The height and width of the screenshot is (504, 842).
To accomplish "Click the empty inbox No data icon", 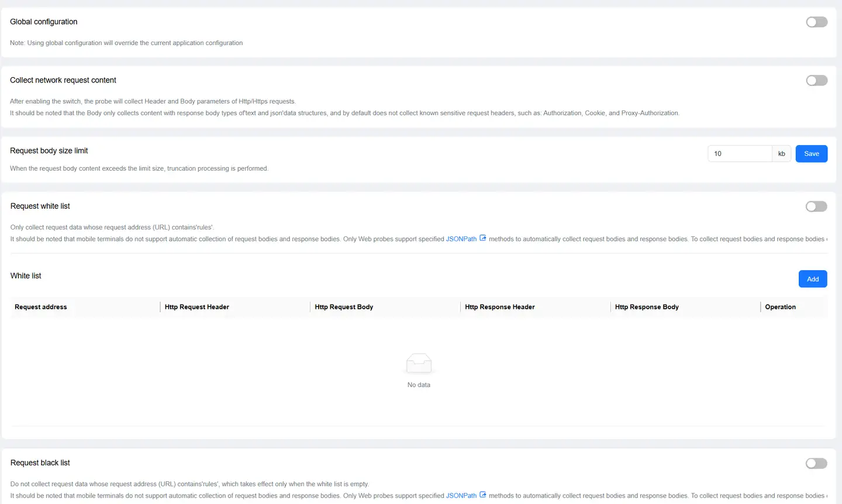I will pos(419,363).
